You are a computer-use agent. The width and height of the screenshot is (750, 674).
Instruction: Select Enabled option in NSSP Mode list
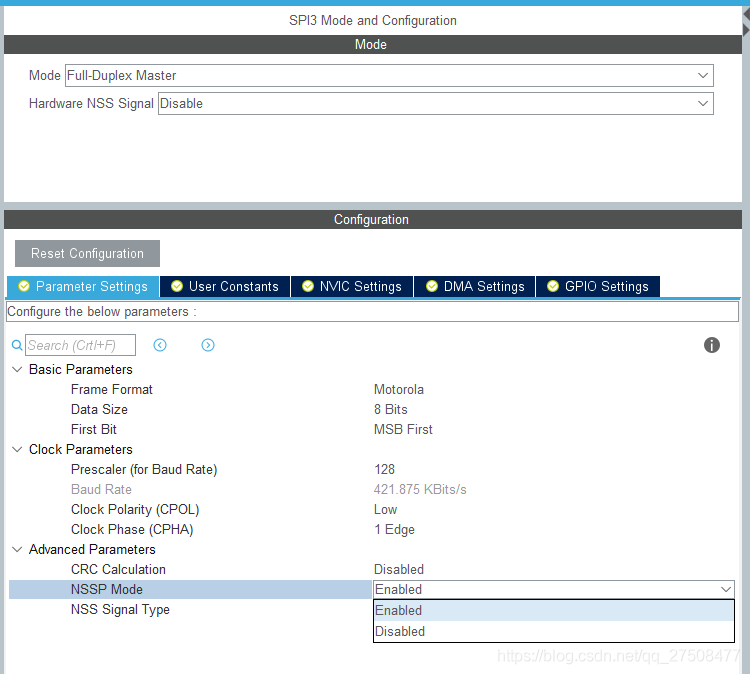pos(553,610)
